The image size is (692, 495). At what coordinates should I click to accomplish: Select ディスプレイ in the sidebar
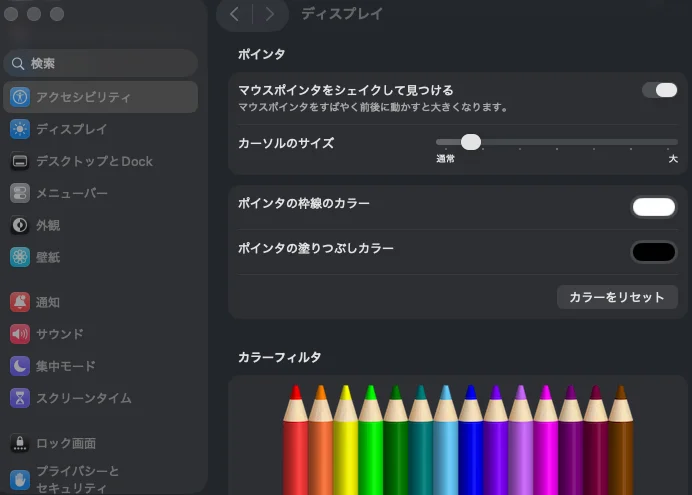point(71,129)
